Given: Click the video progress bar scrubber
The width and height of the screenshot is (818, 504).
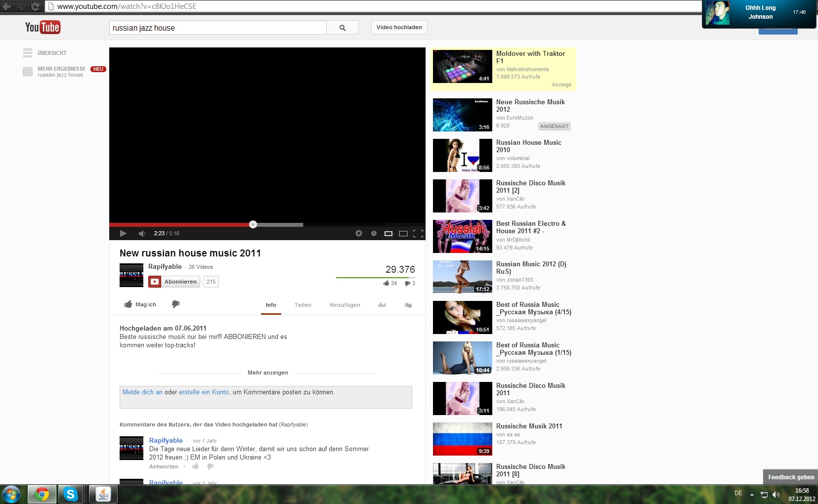Looking at the screenshot, I should pyautogui.click(x=253, y=224).
